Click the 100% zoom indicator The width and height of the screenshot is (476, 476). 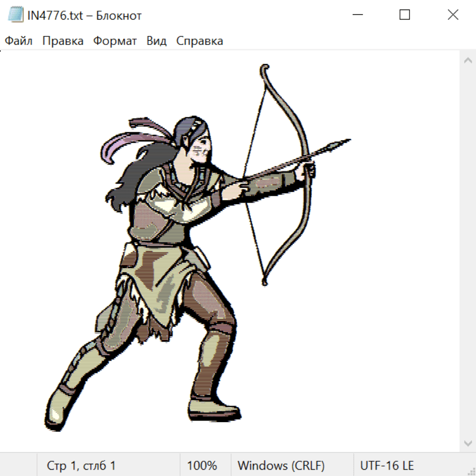coord(202,466)
